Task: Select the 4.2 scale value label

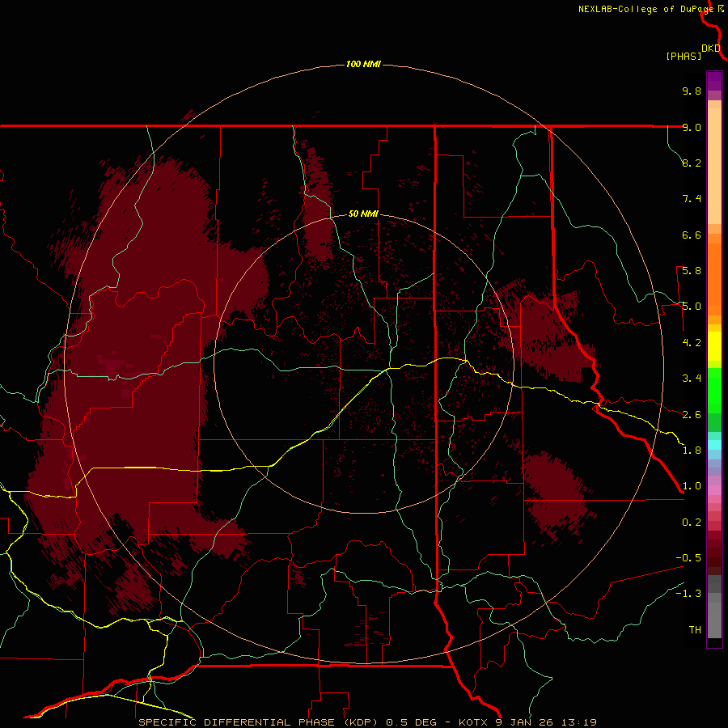Action: (692, 343)
